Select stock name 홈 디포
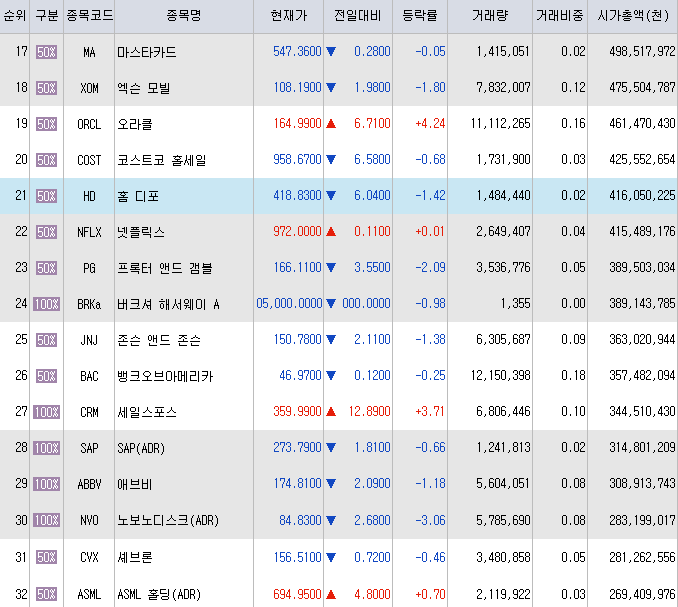 [138, 196]
